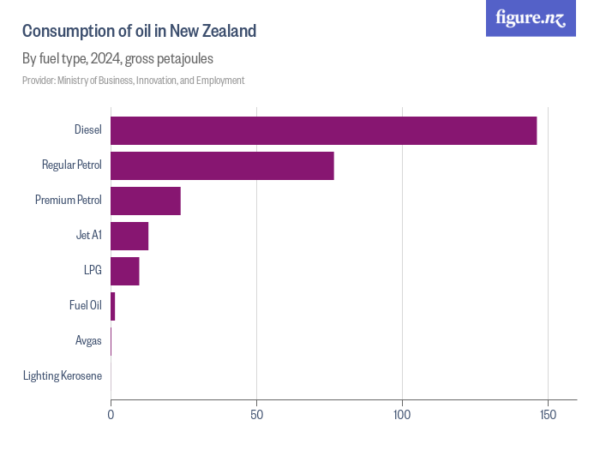
Task: Click the Regular Petrol label
Action: click(x=72, y=165)
